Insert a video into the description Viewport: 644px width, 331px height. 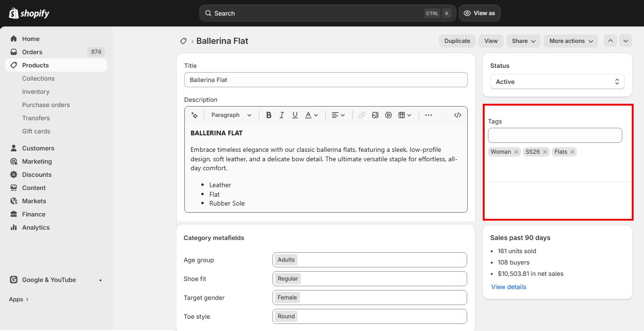pos(388,115)
